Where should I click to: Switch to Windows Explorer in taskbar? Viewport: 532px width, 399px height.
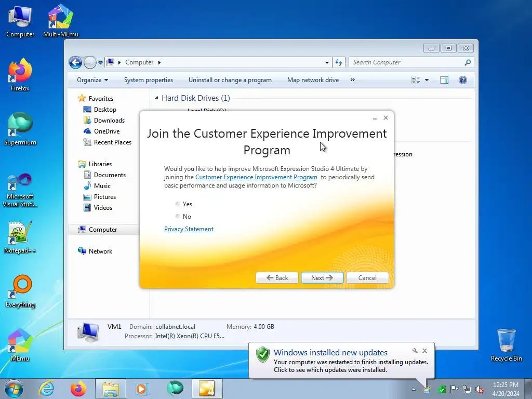pyautogui.click(x=111, y=389)
